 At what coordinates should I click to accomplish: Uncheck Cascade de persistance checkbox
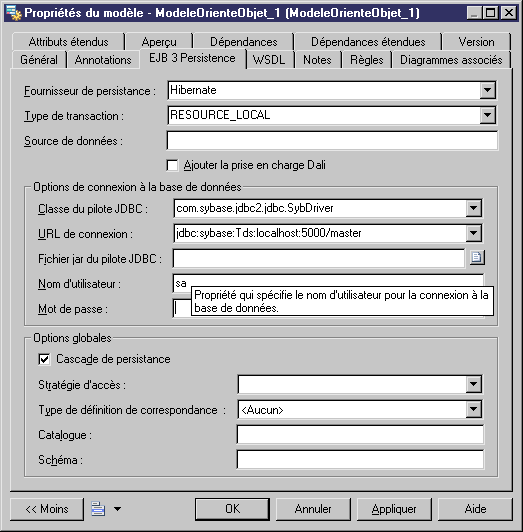pyautogui.click(x=44, y=359)
